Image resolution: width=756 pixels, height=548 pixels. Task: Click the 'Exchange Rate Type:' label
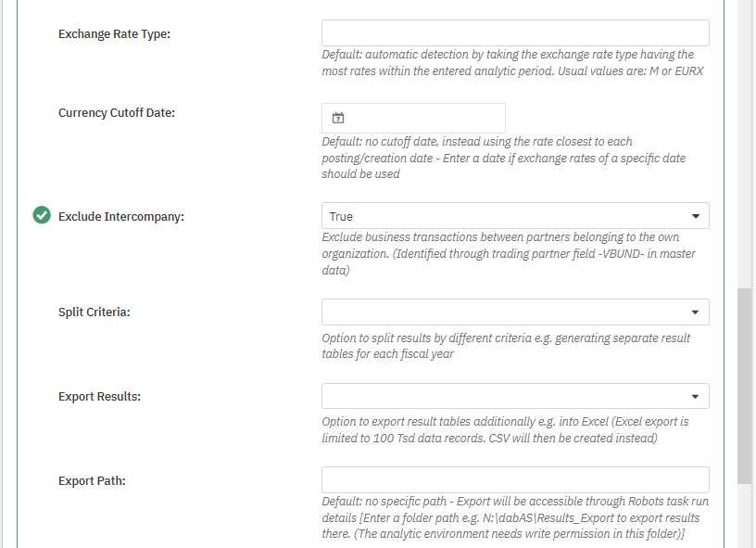click(115, 34)
